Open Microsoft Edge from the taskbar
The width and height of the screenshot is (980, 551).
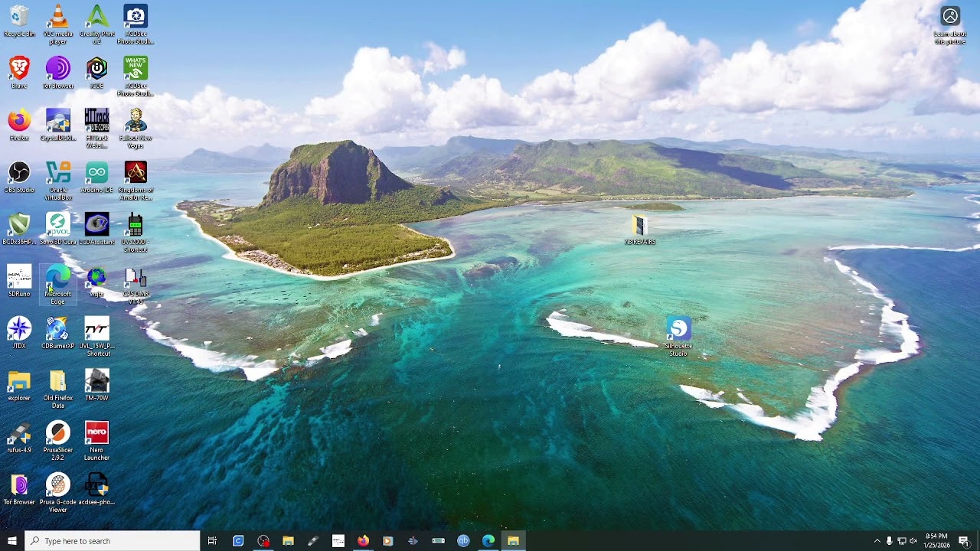click(488, 541)
